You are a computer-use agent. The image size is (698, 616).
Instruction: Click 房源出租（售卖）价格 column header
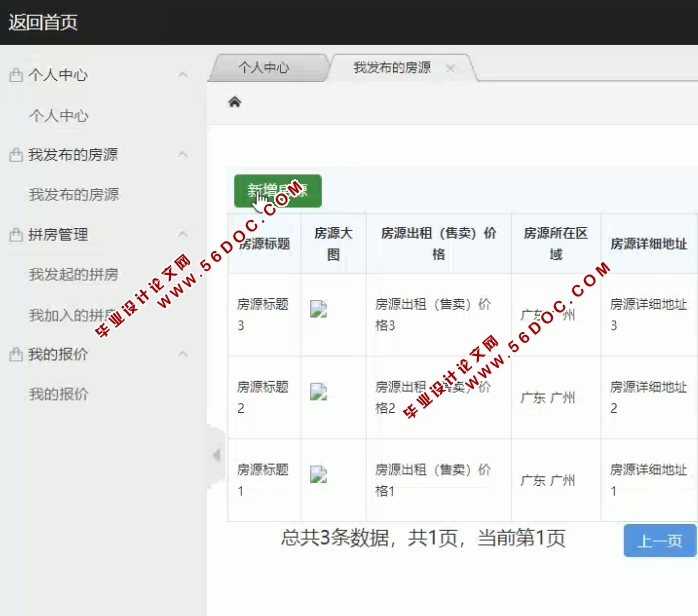pos(438,243)
